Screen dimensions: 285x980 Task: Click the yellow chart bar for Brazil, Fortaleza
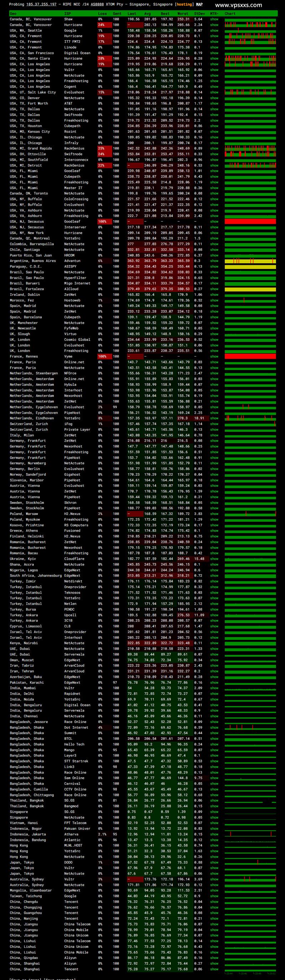tap(250, 289)
